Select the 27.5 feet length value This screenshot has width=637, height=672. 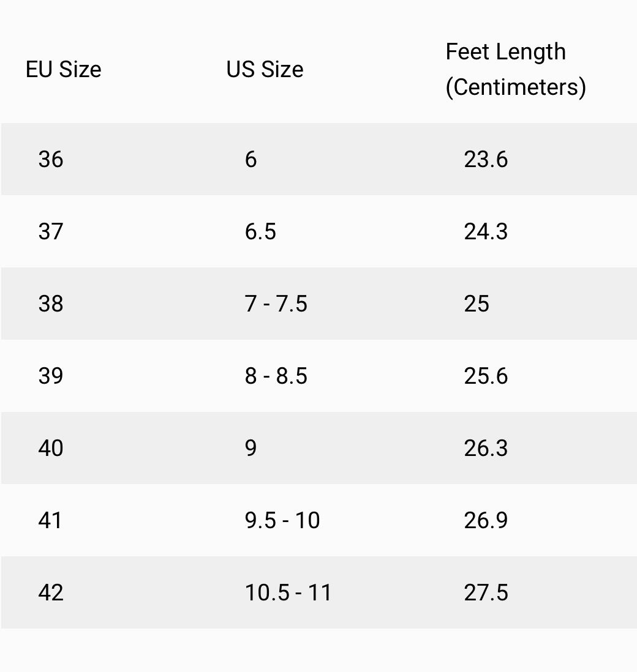[486, 592]
